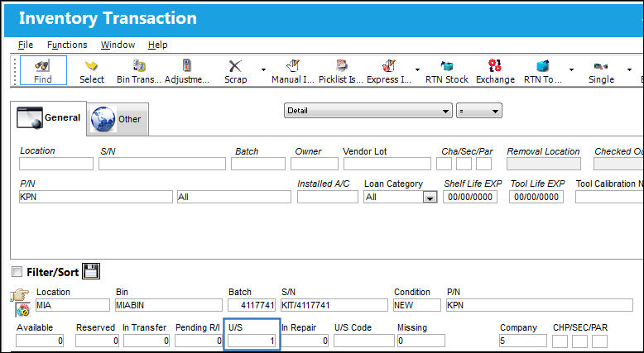644x353 pixels.
Task: Click the first CHP/SEC/PAR box
Action: (x=560, y=341)
